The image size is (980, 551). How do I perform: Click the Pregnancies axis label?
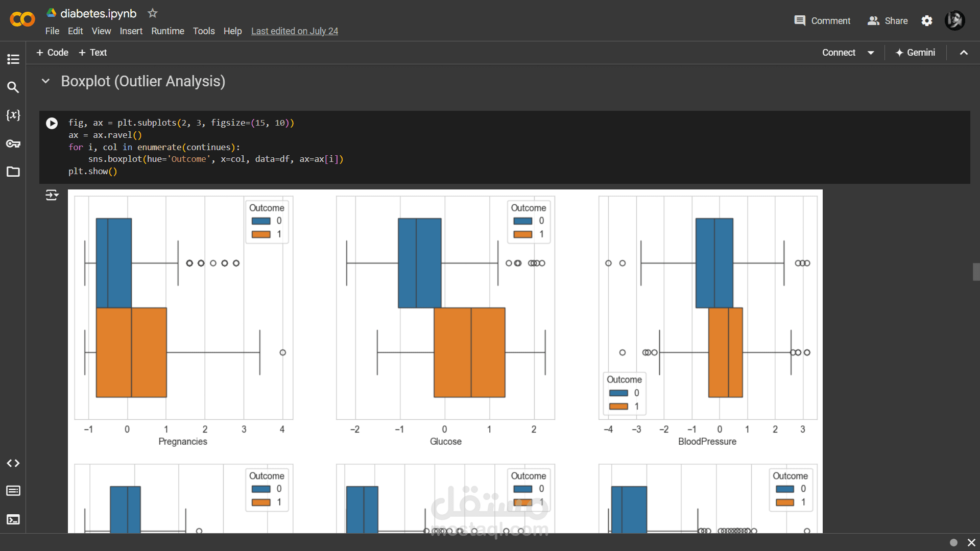183,442
